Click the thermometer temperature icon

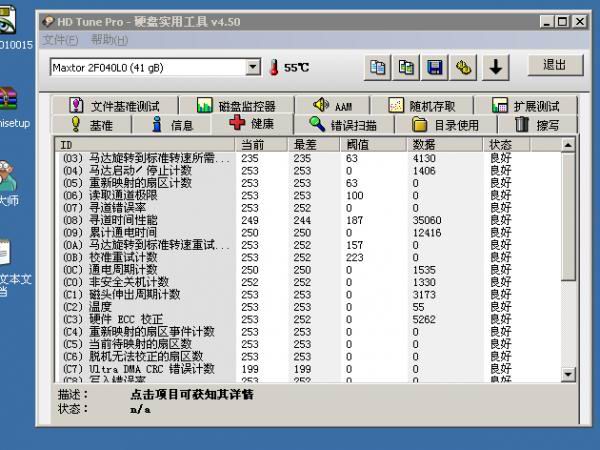(274, 67)
